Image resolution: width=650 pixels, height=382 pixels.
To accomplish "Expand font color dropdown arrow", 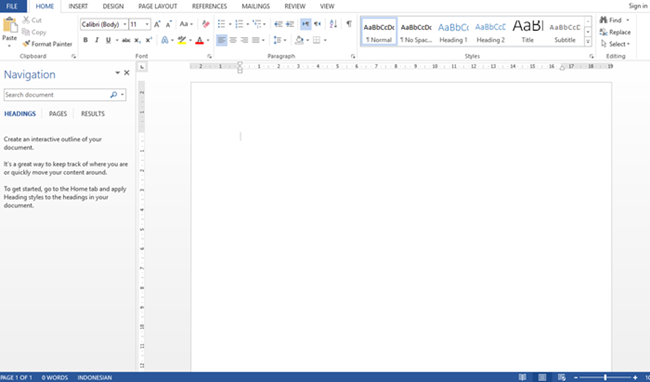I will (x=208, y=40).
